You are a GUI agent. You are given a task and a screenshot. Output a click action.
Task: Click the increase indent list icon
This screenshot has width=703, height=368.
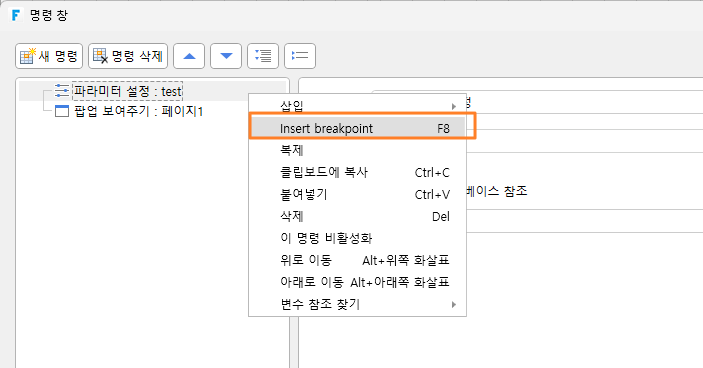[263, 56]
